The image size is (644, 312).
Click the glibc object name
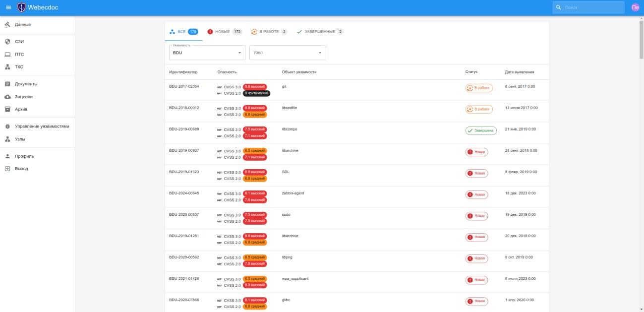(286, 300)
